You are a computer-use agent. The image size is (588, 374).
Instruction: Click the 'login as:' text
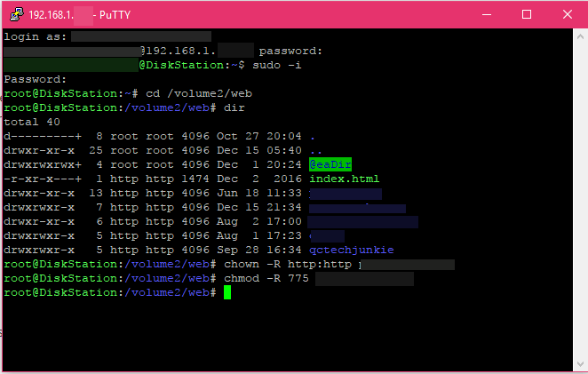(36, 36)
